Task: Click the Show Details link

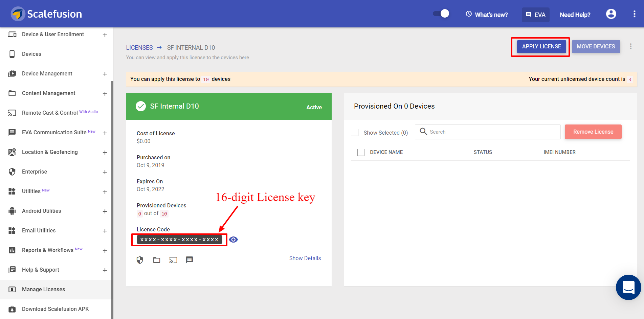Action: pos(305,258)
